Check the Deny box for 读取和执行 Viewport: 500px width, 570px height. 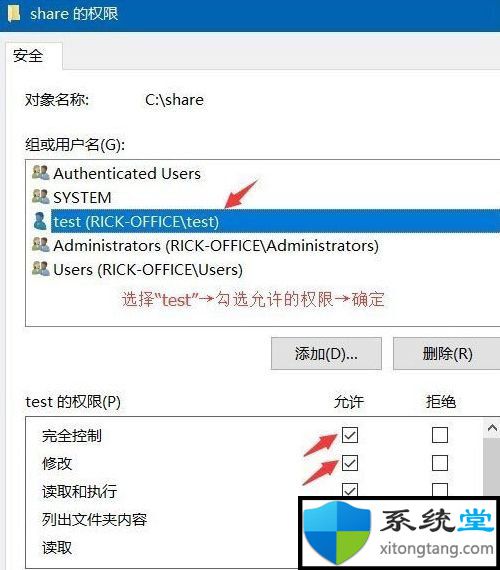coord(440,489)
